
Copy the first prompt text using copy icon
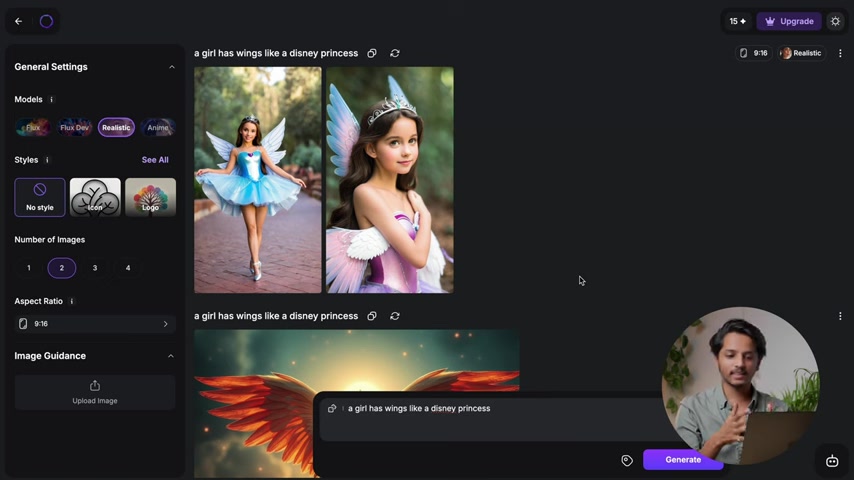(372, 53)
